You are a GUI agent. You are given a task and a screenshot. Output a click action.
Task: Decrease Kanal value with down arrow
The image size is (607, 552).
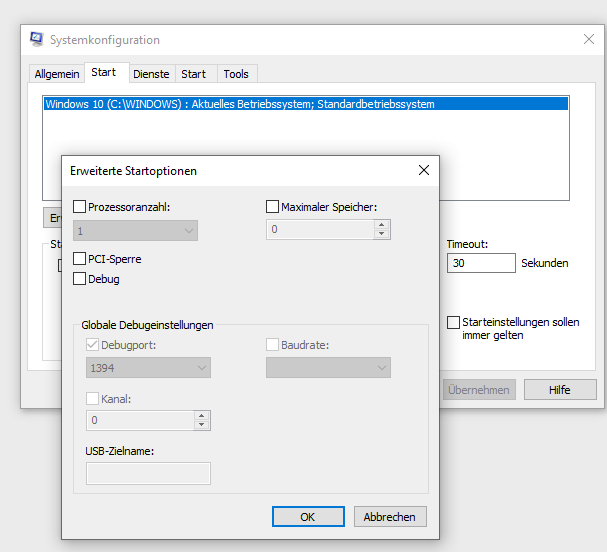[201, 425]
